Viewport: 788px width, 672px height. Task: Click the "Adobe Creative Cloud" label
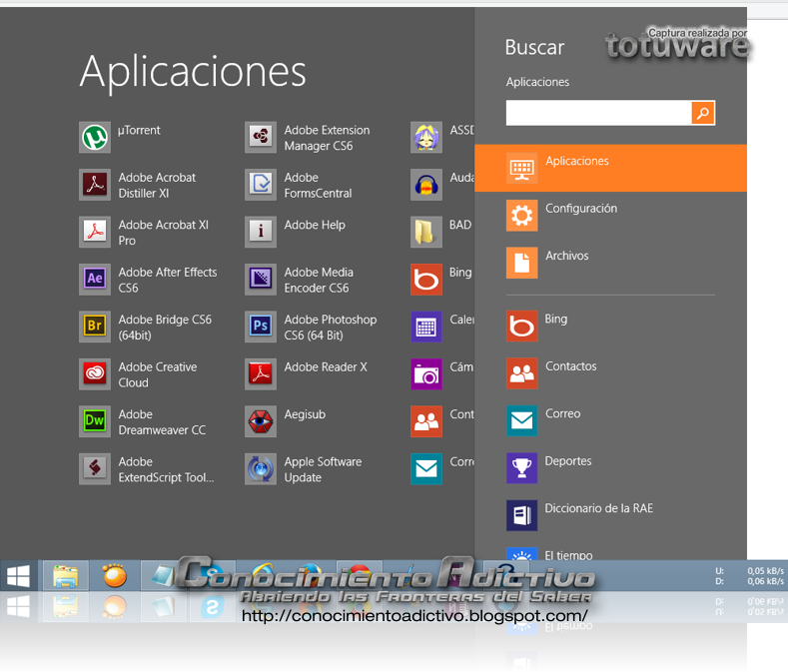[x=157, y=375]
